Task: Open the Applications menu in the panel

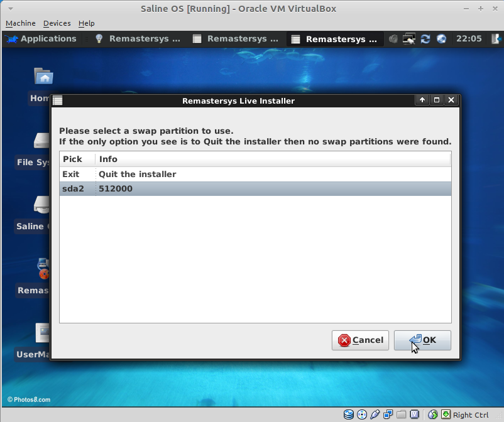Action: point(41,39)
